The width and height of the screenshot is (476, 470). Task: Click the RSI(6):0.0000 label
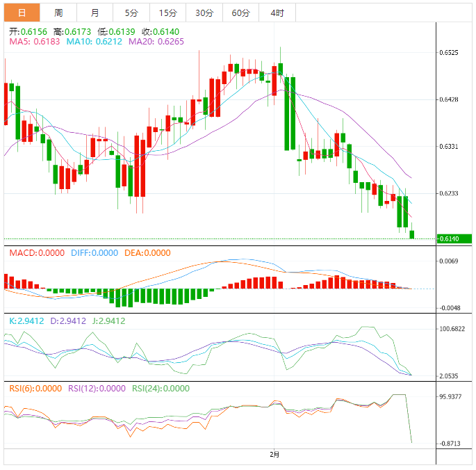pyautogui.click(x=35, y=388)
